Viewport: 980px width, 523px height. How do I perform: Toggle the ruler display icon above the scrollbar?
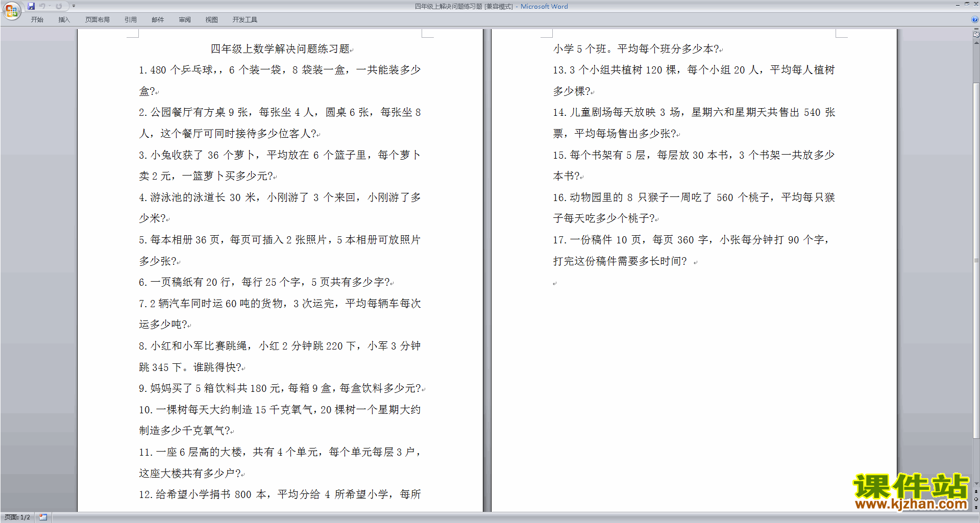coord(976,34)
